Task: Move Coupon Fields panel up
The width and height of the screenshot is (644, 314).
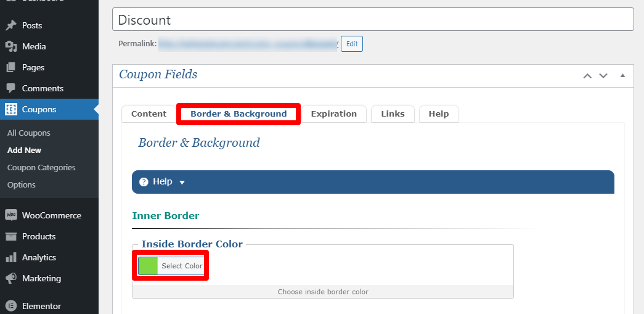Action: (587, 76)
